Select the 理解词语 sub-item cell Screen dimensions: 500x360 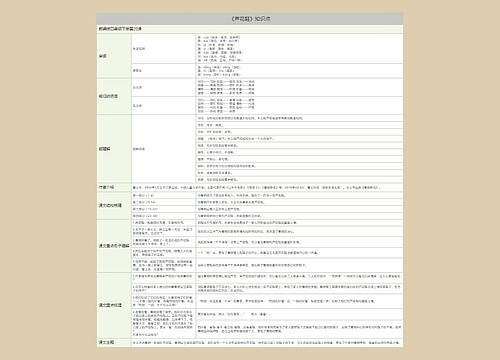tap(163, 149)
